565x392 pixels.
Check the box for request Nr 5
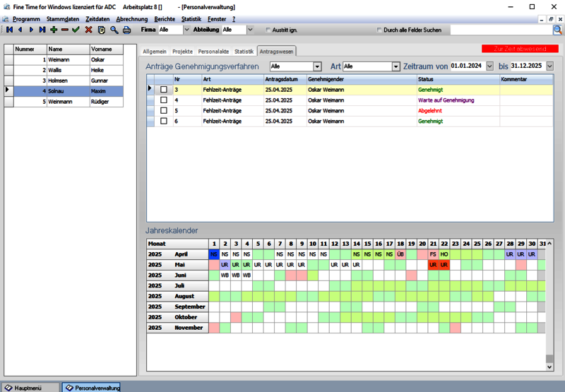[x=164, y=110]
